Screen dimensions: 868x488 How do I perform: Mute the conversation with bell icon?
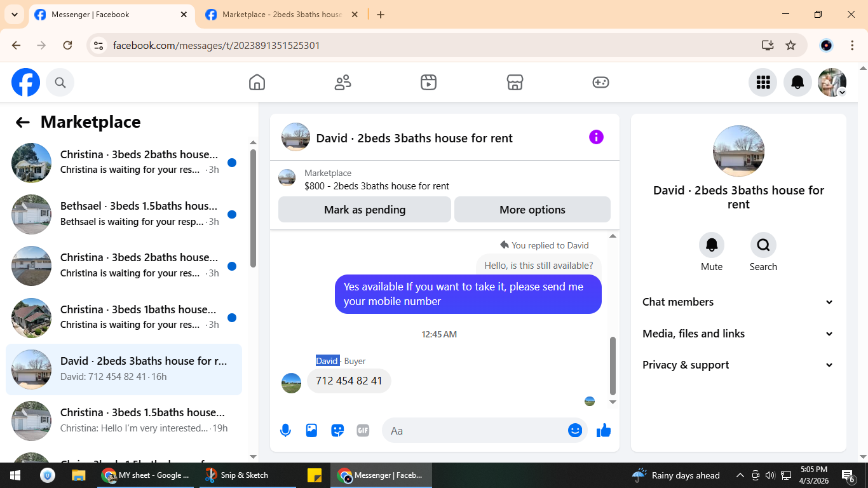[712, 245]
